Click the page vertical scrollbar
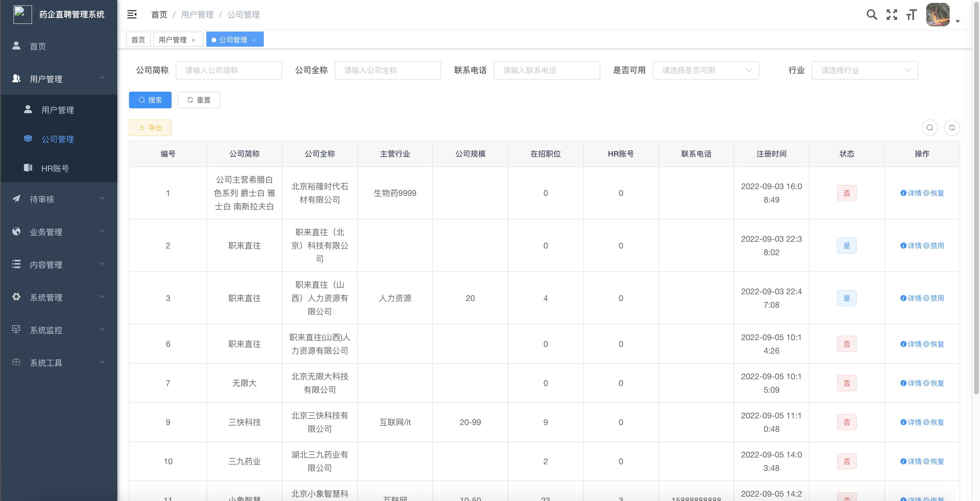 pos(976,198)
